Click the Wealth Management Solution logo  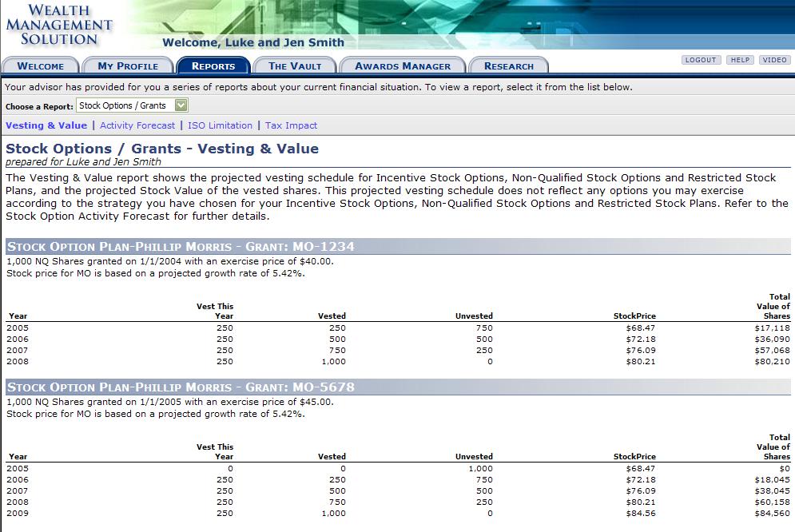click(x=59, y=25)
